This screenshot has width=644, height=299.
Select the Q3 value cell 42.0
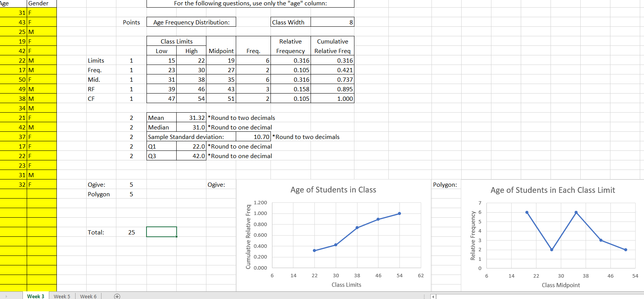coord(191,156)
